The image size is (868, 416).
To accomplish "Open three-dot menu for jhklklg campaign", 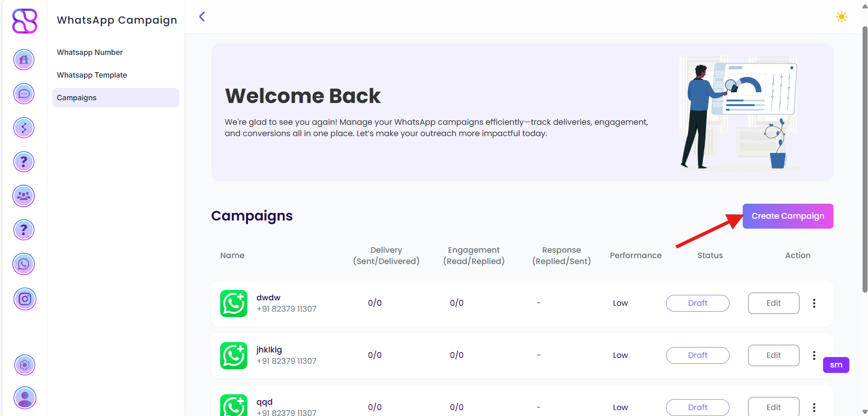I will (x=814, y=355).
